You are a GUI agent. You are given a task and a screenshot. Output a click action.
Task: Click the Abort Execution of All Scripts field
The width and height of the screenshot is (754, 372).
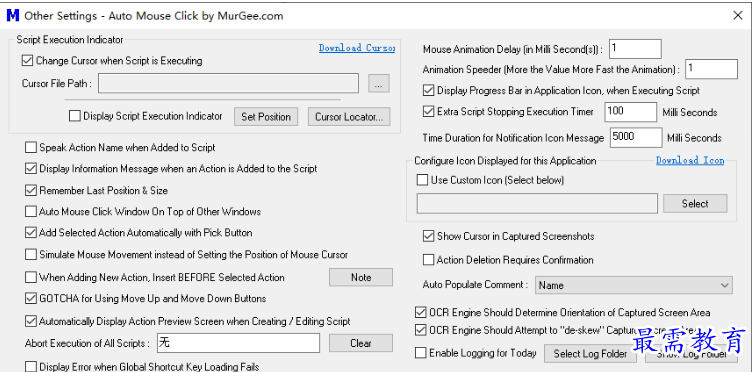pos(239,343)
